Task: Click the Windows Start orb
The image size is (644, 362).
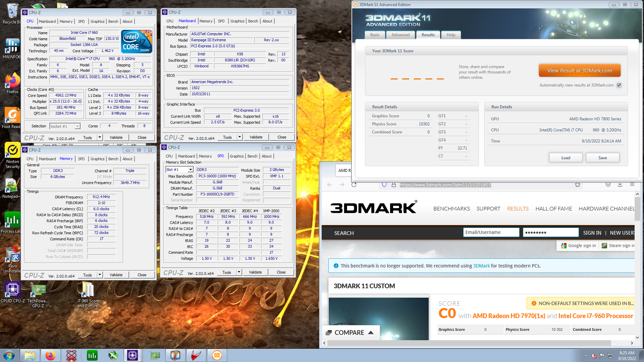Action: pyautogui.click(x=9, y=355)
